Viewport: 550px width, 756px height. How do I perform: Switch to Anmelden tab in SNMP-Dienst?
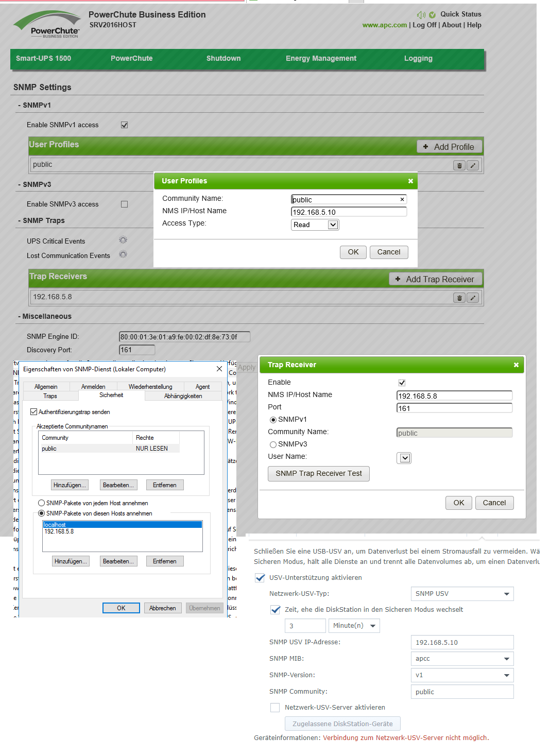pyautogui.click(x=93, y=387)
